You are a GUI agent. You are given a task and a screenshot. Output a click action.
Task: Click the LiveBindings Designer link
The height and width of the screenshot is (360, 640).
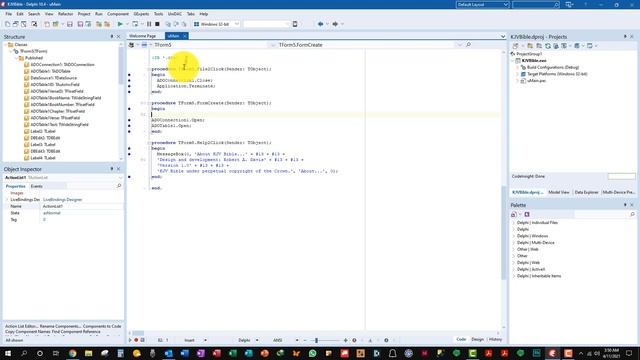62,200
